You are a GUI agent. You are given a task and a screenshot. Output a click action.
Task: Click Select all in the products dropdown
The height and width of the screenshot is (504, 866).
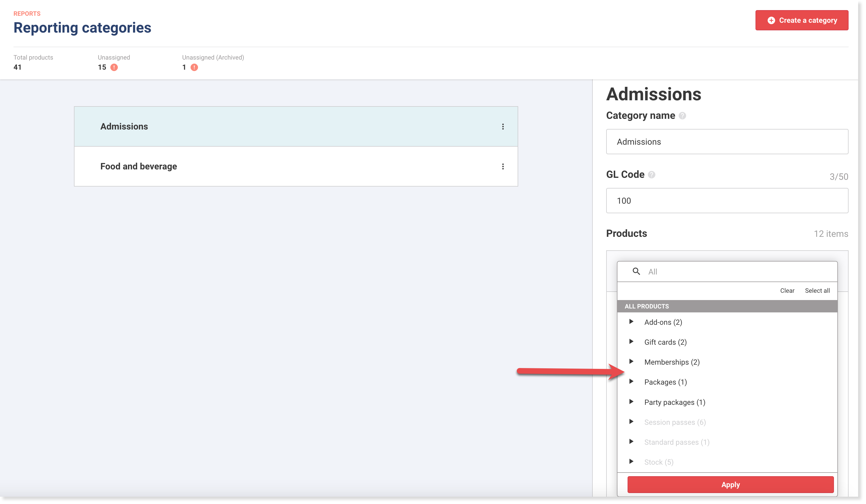(x=817, y=291)
